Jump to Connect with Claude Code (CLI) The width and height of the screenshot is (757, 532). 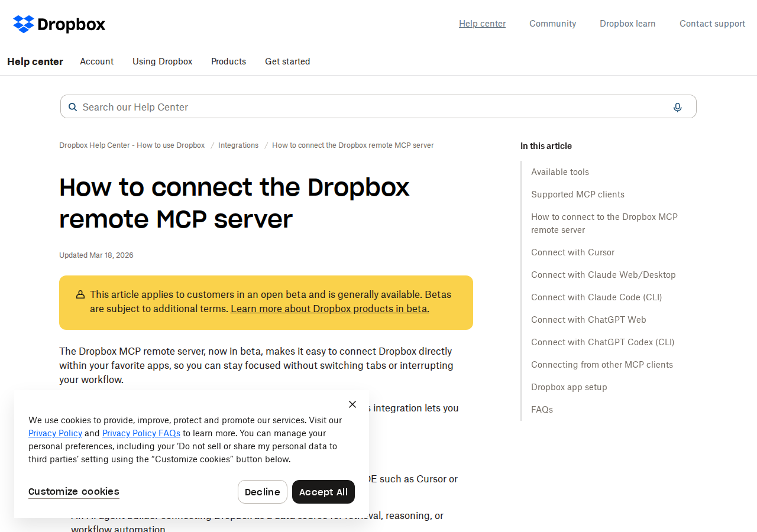click(597, 297)
